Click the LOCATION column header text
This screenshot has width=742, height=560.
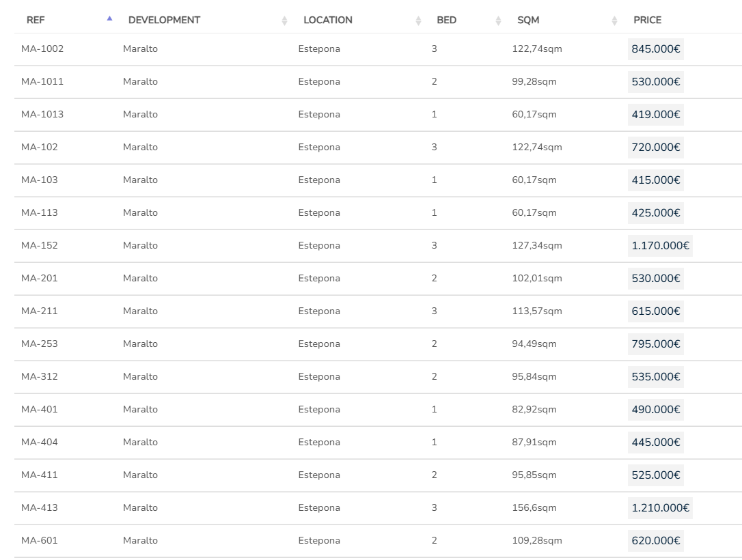click(328, 20)
